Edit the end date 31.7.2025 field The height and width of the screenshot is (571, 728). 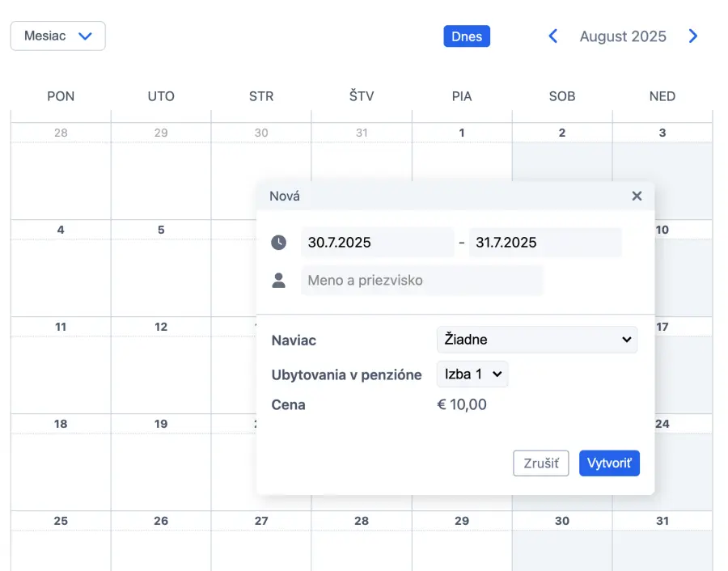(544, 243)
